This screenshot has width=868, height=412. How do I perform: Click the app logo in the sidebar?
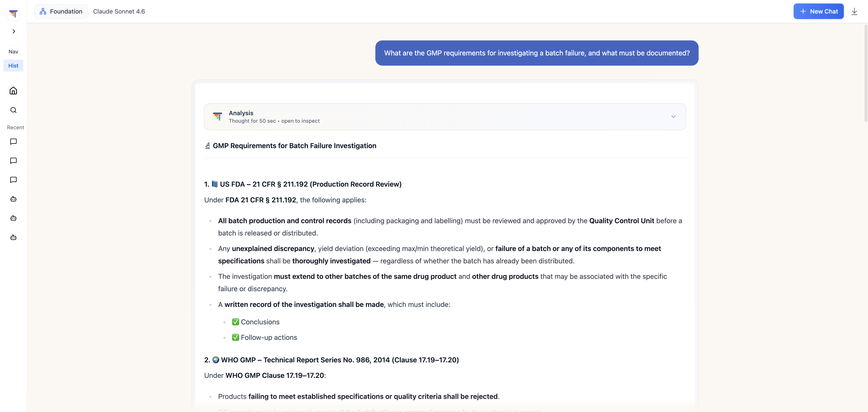coord(14,14)
